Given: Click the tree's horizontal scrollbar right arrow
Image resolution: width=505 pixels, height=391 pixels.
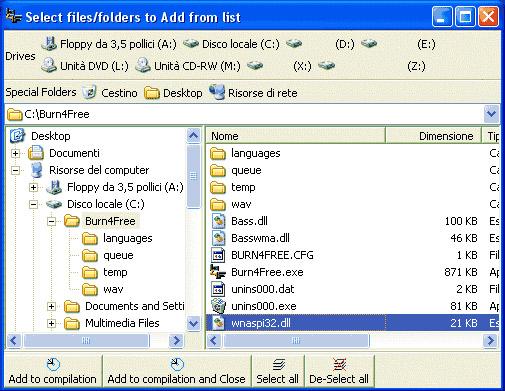Looking at the screenshot, I should click(176, 341).
